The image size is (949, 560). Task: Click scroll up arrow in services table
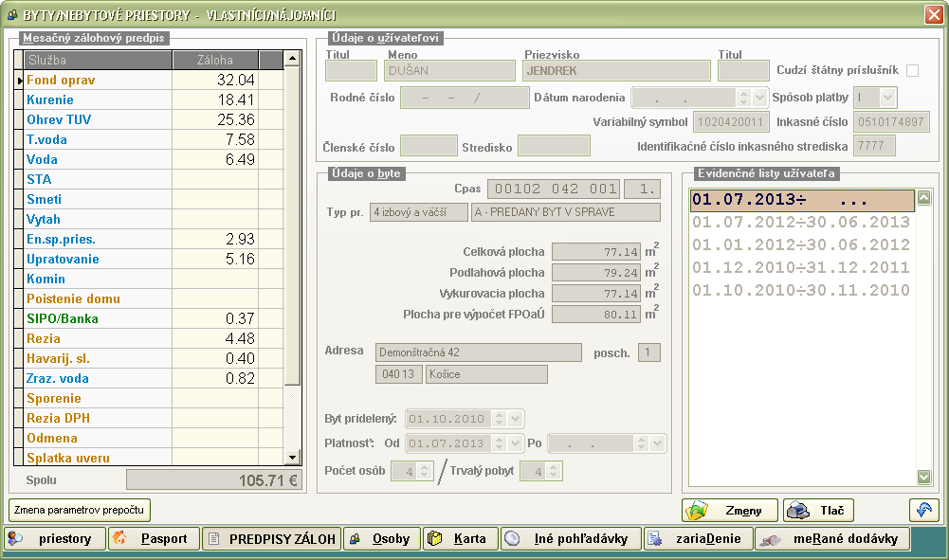[292, 59]
